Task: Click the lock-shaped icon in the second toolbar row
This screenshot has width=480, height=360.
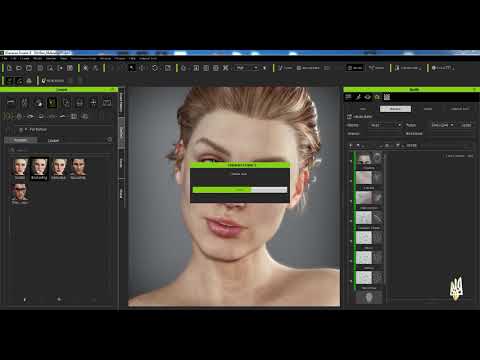Action: click(29, 81)
